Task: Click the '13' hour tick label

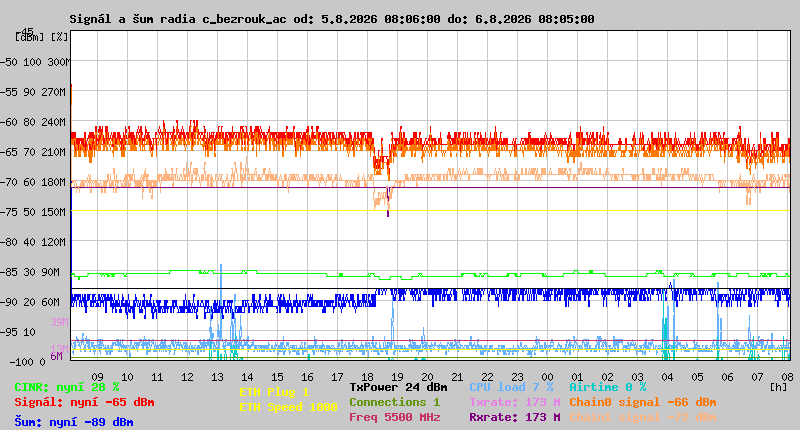Action: tap(217, 377)
